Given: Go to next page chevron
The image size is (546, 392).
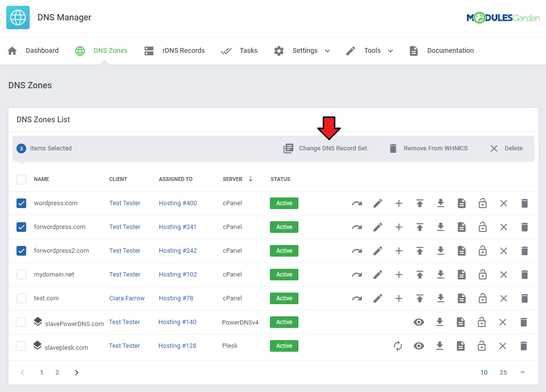Looking at the screenshot, I should [x=77, y=373].
